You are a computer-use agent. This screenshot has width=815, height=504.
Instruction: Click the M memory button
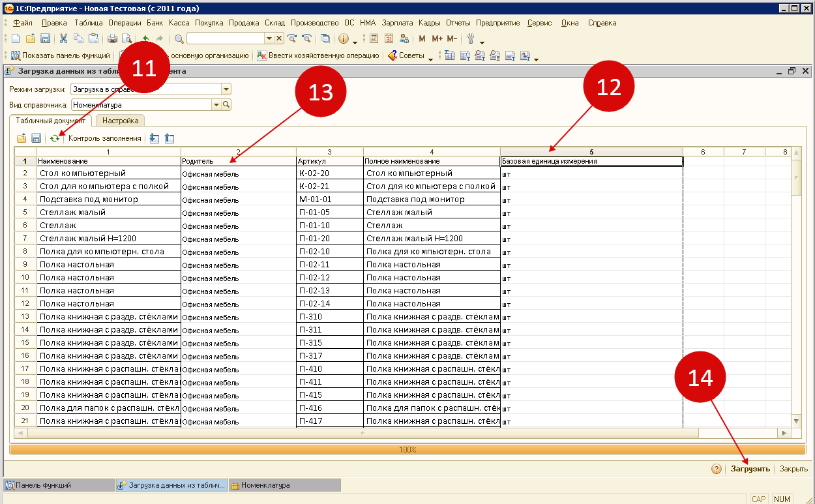pyautogui.click(x=422, y=38)
